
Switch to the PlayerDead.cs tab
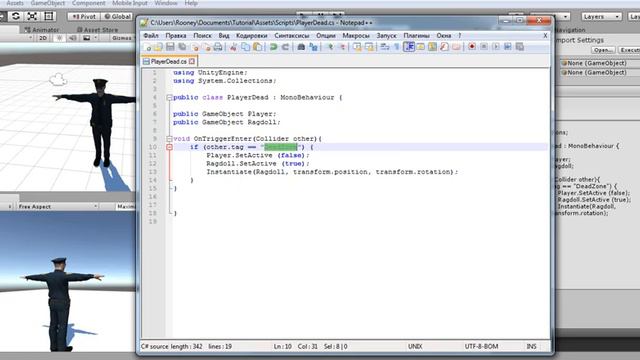[169, 62]
